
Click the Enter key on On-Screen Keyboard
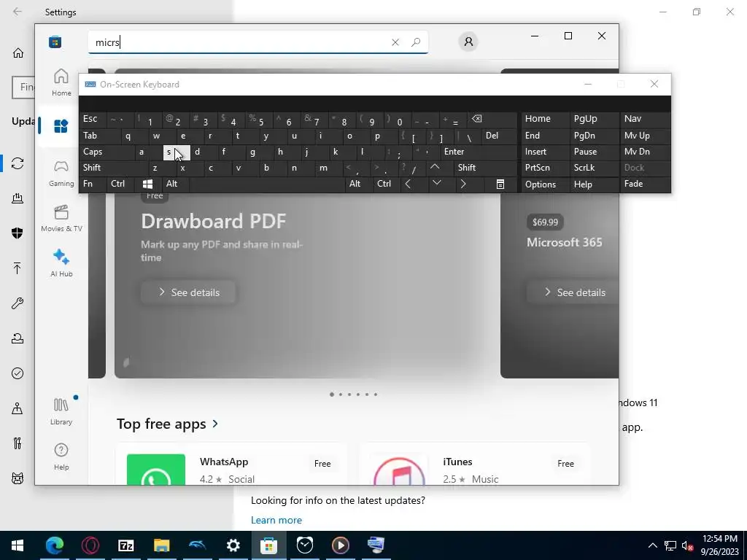(x=479, y=152)
